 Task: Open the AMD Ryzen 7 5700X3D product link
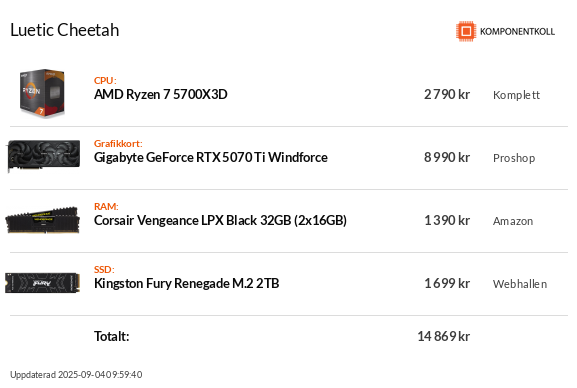pyautogui.click(x=160, y=95)
